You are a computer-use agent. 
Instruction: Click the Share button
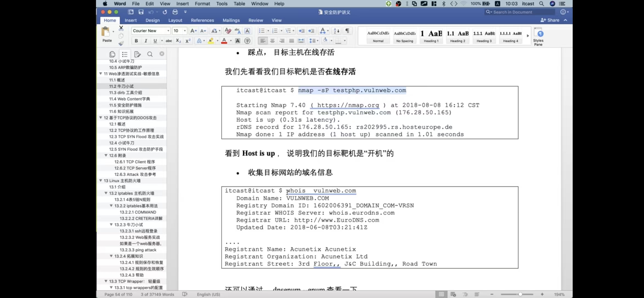[550, 20]
